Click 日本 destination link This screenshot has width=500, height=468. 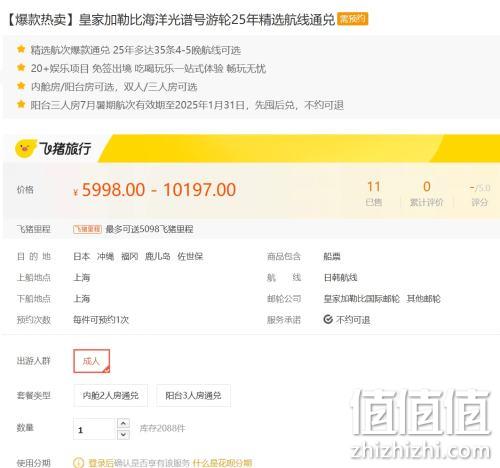[82, 256]
